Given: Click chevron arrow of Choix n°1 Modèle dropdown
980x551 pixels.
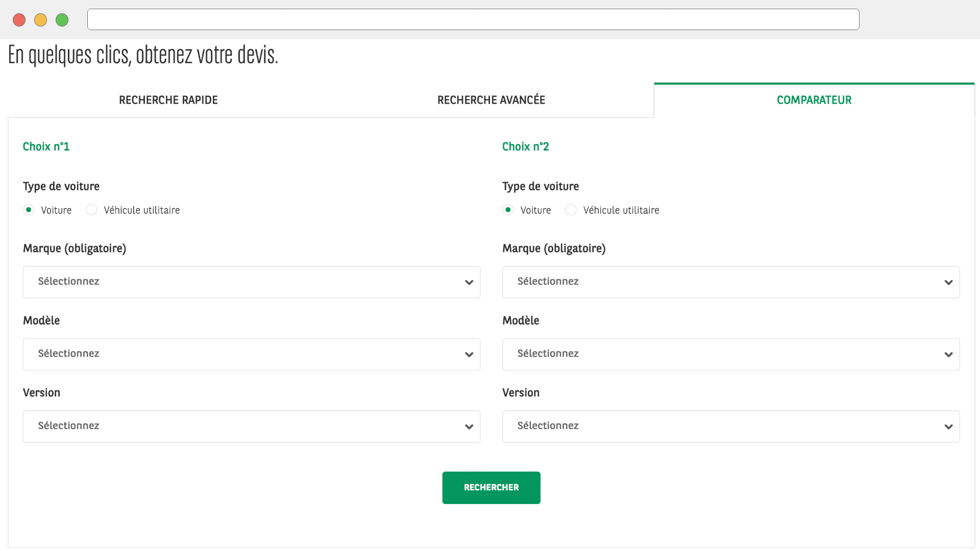Looking at the screenshot, I should coord(469,355).
